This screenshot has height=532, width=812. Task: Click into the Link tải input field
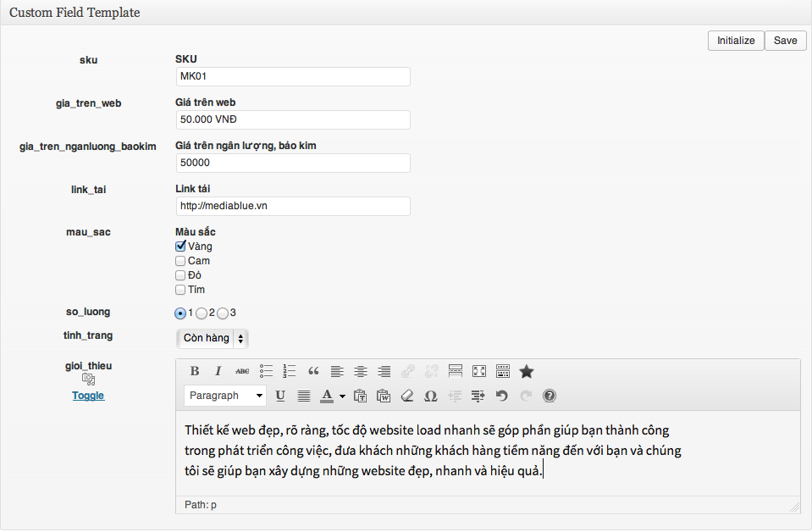(292, 206)
